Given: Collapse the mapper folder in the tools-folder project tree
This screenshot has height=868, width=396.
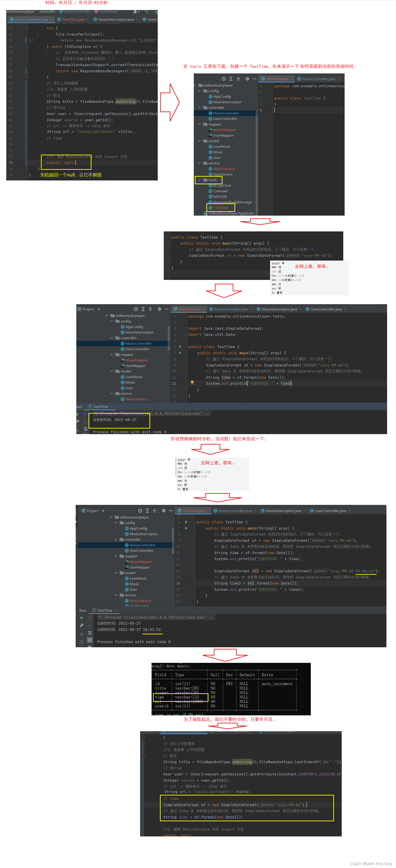Looking at the screenshot, I should coord(200,124).
